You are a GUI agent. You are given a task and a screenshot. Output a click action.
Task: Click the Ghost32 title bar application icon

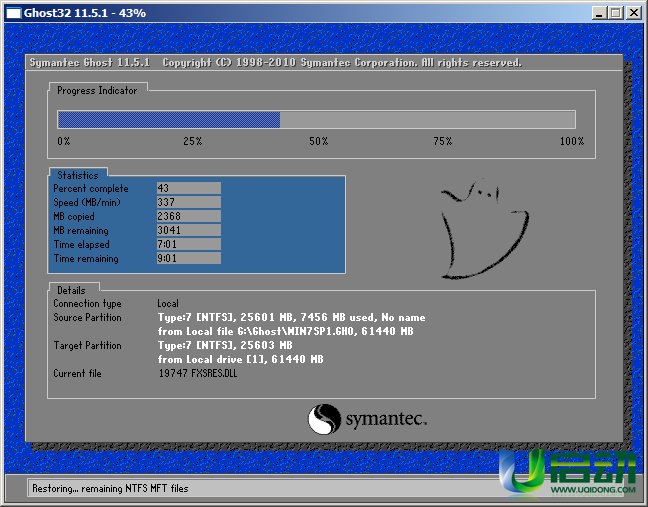(x=11, y=12)
